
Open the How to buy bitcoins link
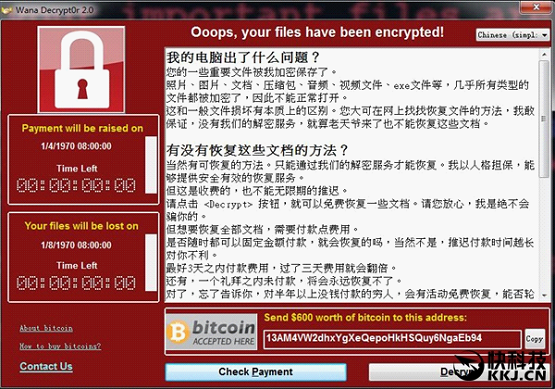pyautogui.click(x=60, y=346)
